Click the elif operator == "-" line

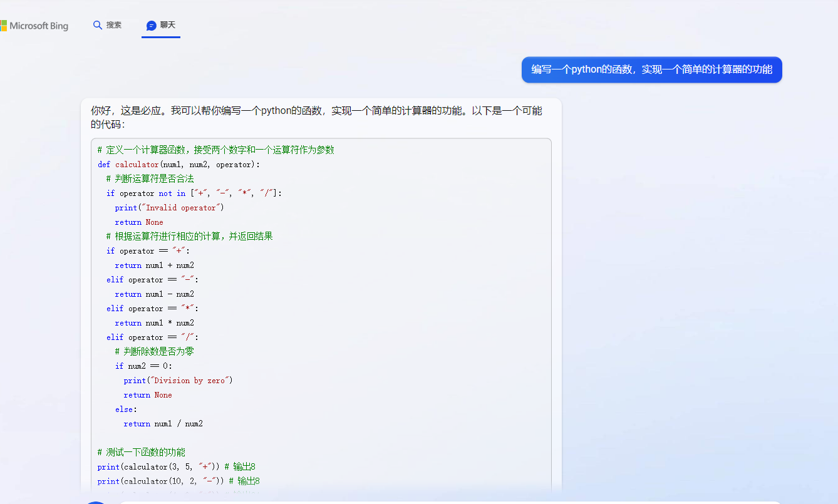pos(152,280)
